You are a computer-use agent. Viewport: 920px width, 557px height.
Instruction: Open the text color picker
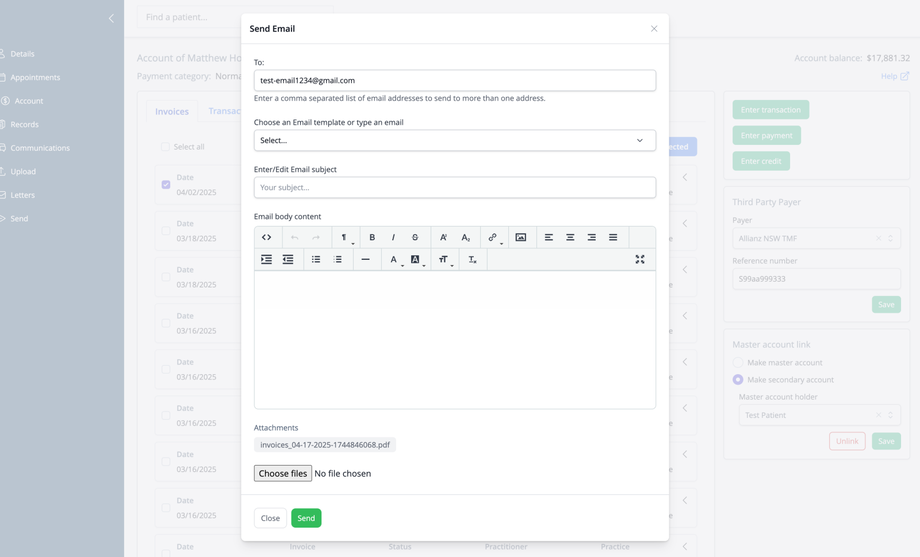(x=395, y=259)
